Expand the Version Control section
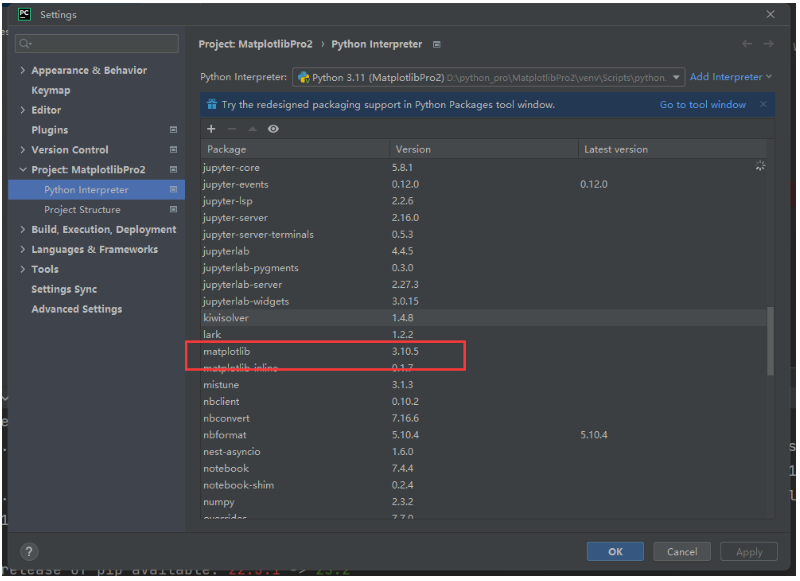 point(22,149)
